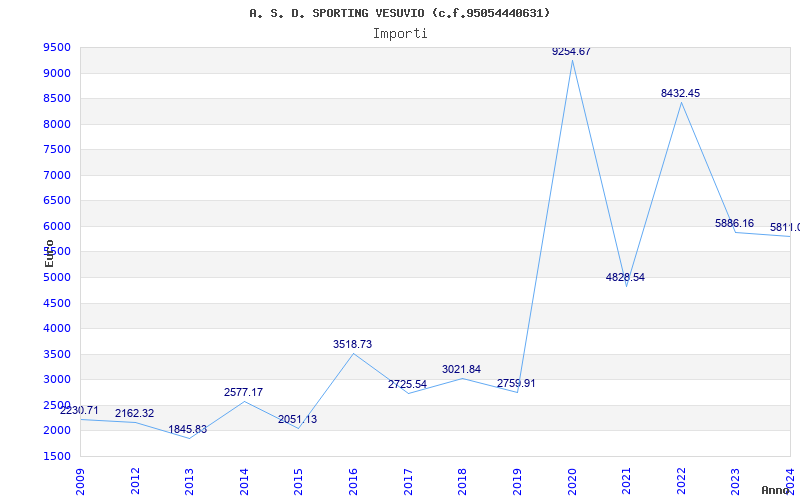Select the 1845.83 data label for 2013
The height and width of the screenshot is (500, 800).
point(188,430)
